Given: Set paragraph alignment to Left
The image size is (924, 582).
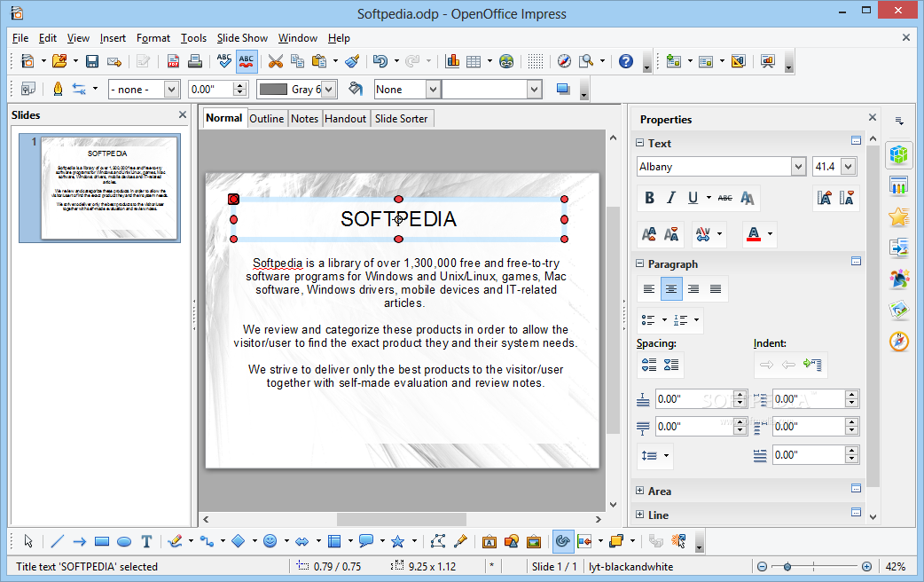Looking at the screenshot, I should [x=649, y=289].
